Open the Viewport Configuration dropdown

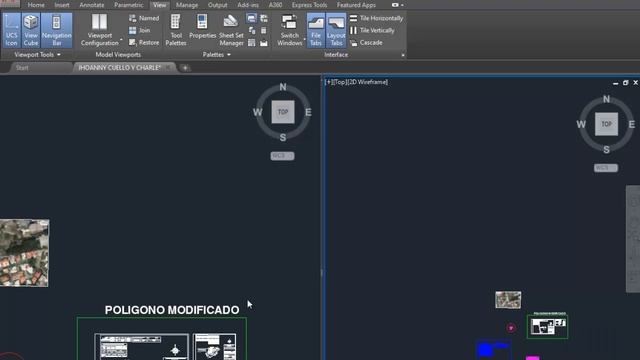pos(100,30)
